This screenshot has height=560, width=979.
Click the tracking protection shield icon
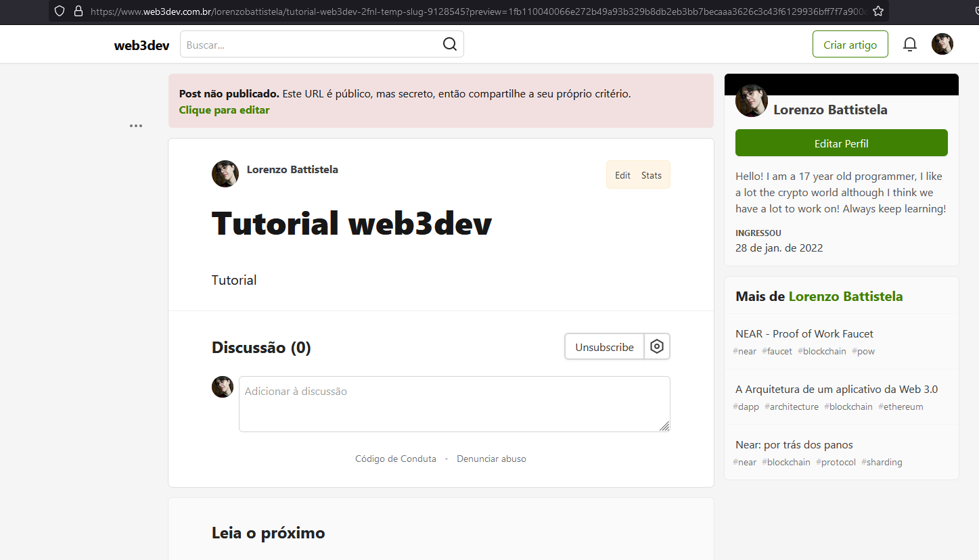[60, 11]
